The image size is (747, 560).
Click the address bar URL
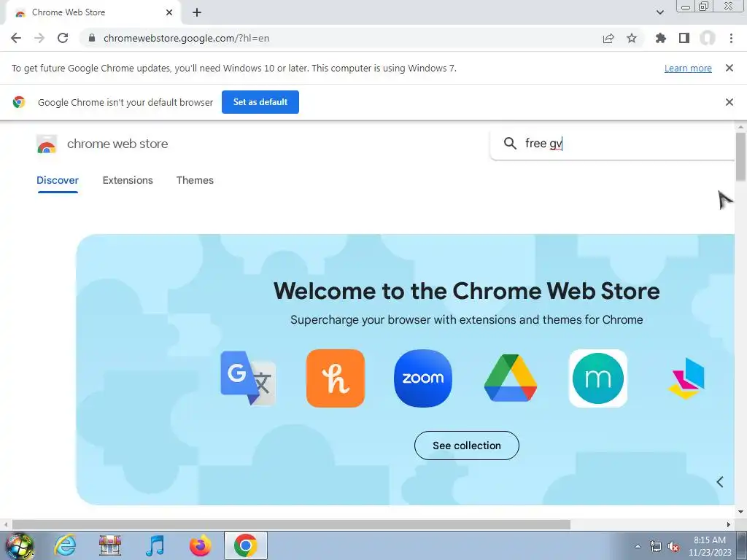186,38
